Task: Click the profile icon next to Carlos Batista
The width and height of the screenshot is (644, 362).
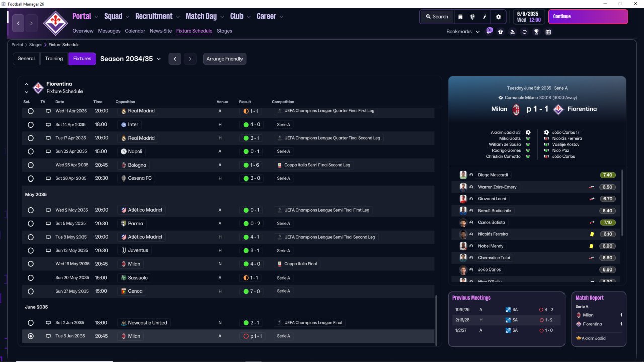Action: (471, 222)
